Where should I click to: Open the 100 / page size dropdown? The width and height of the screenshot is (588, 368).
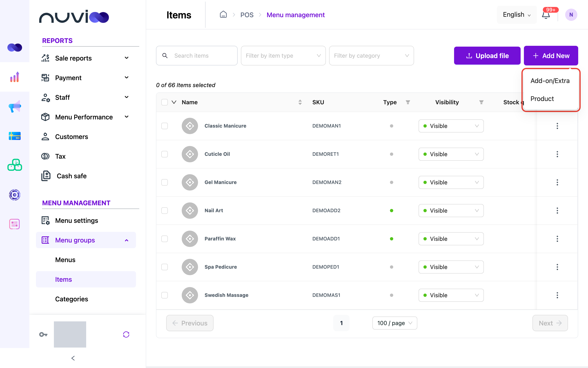coord(395,323)
